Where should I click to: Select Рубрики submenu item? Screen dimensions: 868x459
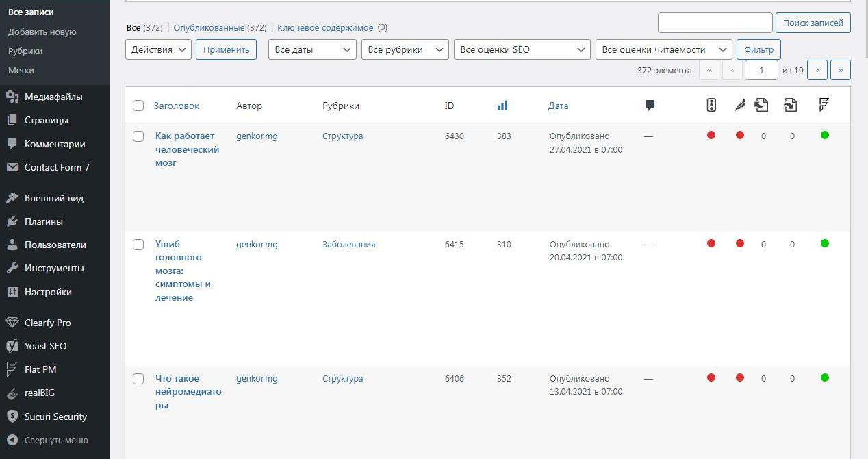[x=25, y=51]
